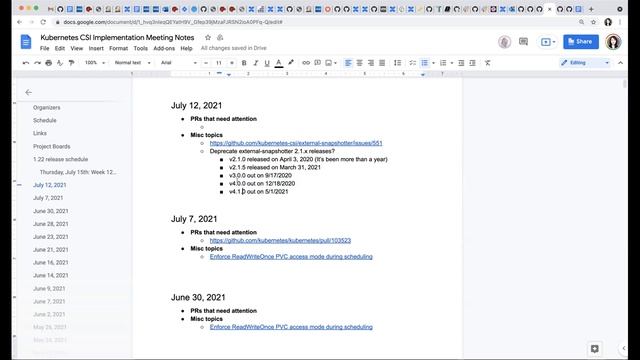Star the document
The height and width of the screenshot is (360, 640).
tap(208, 38)
